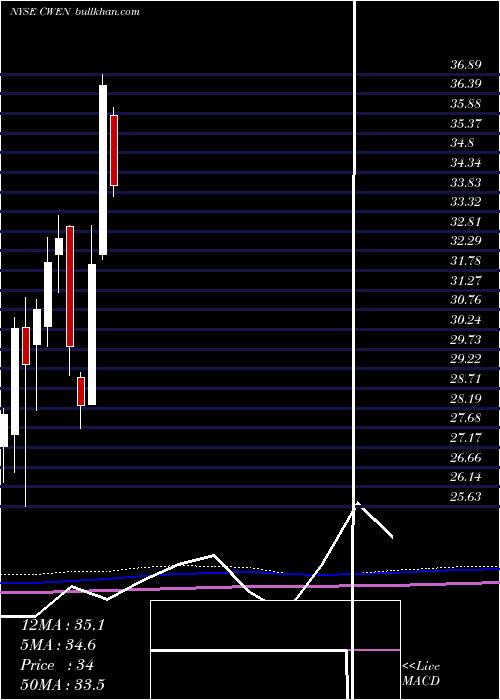Select the 29.73 price axis label
Image resolution: width=500 pixels, height=700 pixels.
coord(466,340)
